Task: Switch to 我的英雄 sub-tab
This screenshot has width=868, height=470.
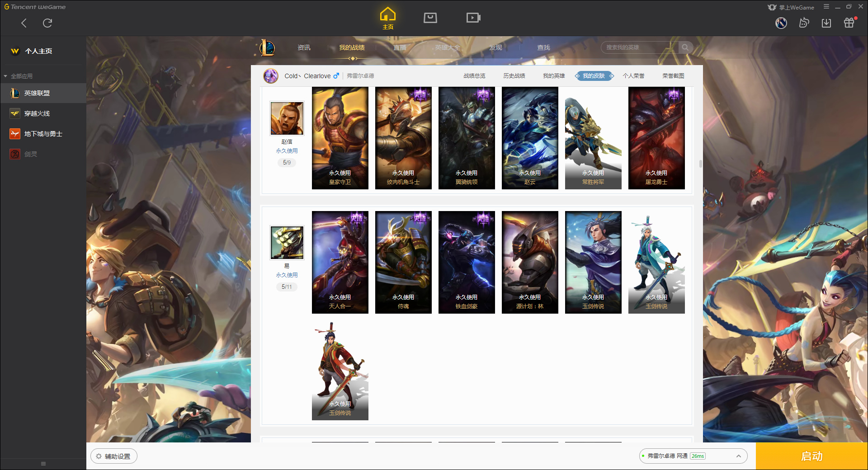Action: 554,76
